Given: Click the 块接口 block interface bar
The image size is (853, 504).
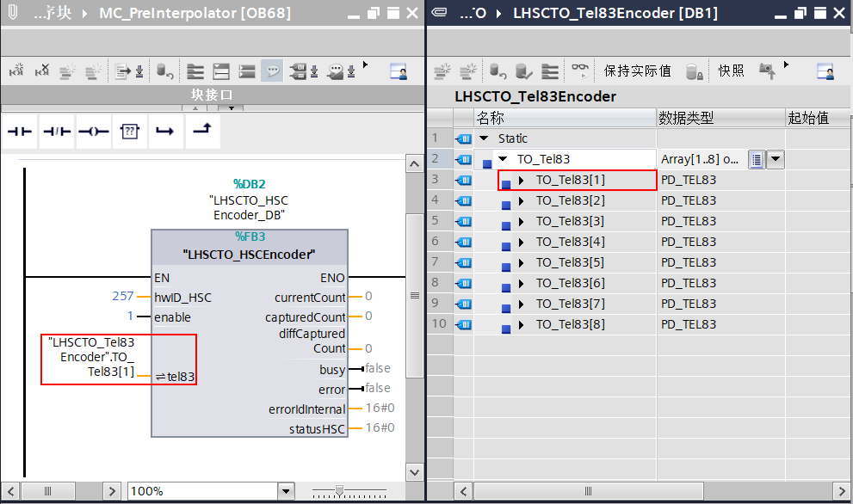Looking at the screenshot, I should pos(212,95).
